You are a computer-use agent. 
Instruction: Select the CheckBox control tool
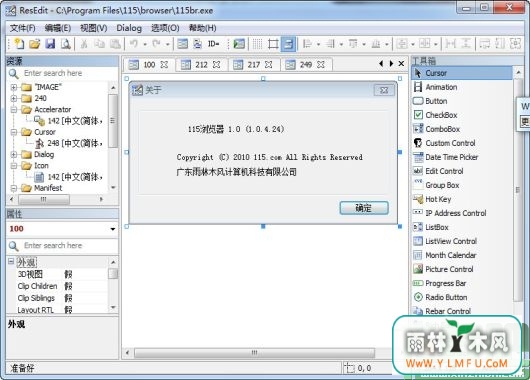pos(462,115)
